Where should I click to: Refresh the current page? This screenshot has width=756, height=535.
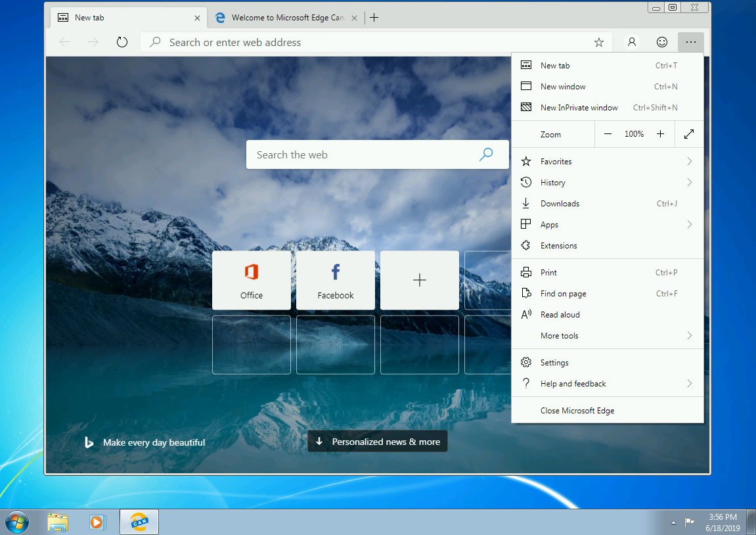[122, 41]
